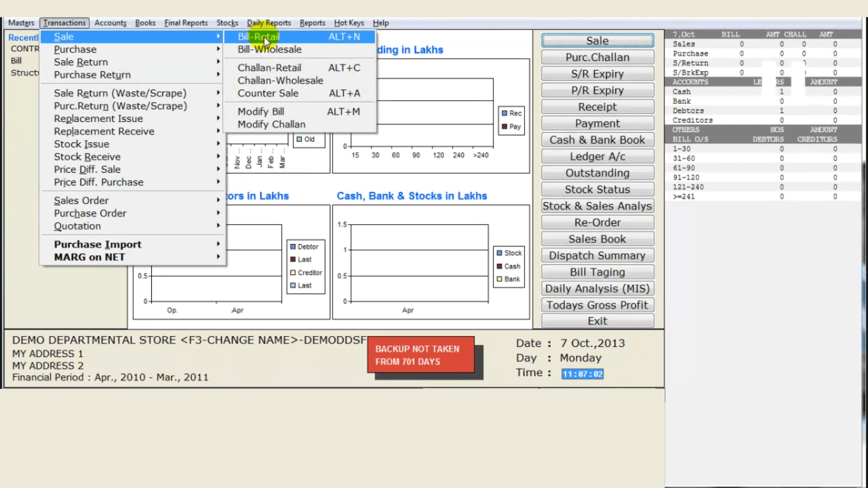Expand the Replacement Issue submenu arrow
This screenshot has height=488, width=868.
[218, 119]
